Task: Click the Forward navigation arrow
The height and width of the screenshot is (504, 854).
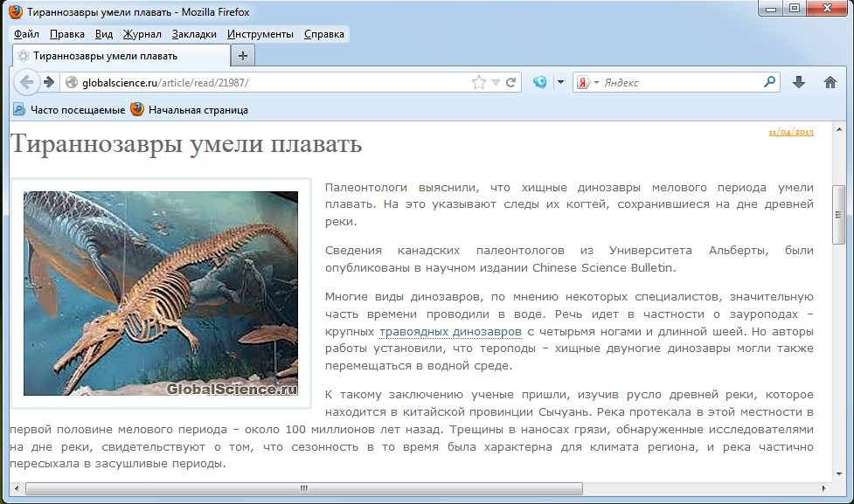Action: (49, 82)
